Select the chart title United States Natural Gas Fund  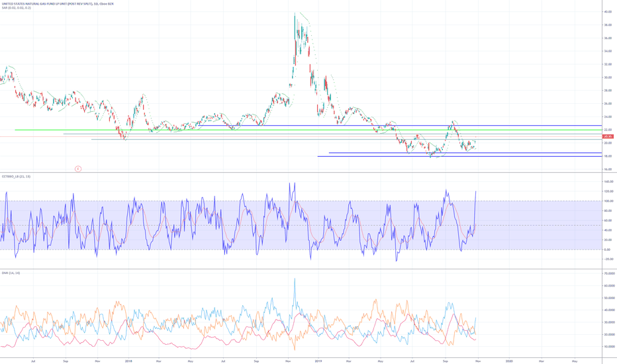click(x=58, y=3)
